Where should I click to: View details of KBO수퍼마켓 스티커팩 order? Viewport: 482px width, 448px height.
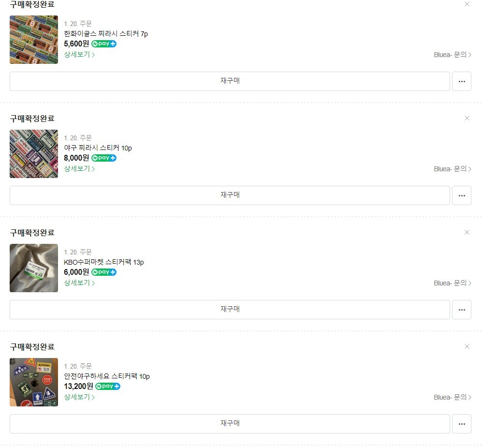[x=79, y=283]
